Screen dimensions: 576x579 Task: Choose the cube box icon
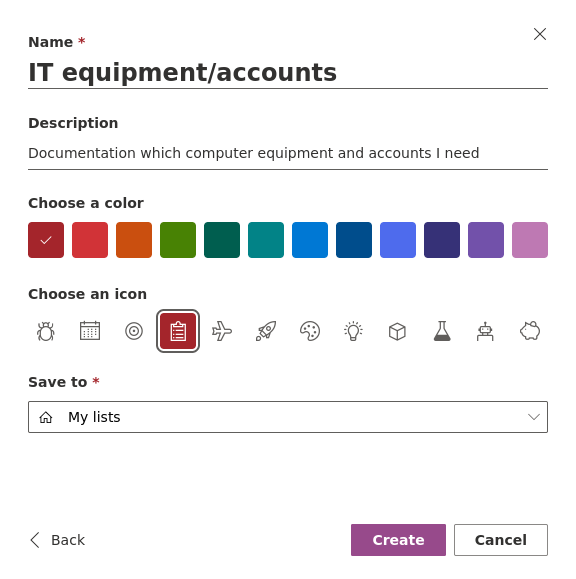(x=398, y=331)
